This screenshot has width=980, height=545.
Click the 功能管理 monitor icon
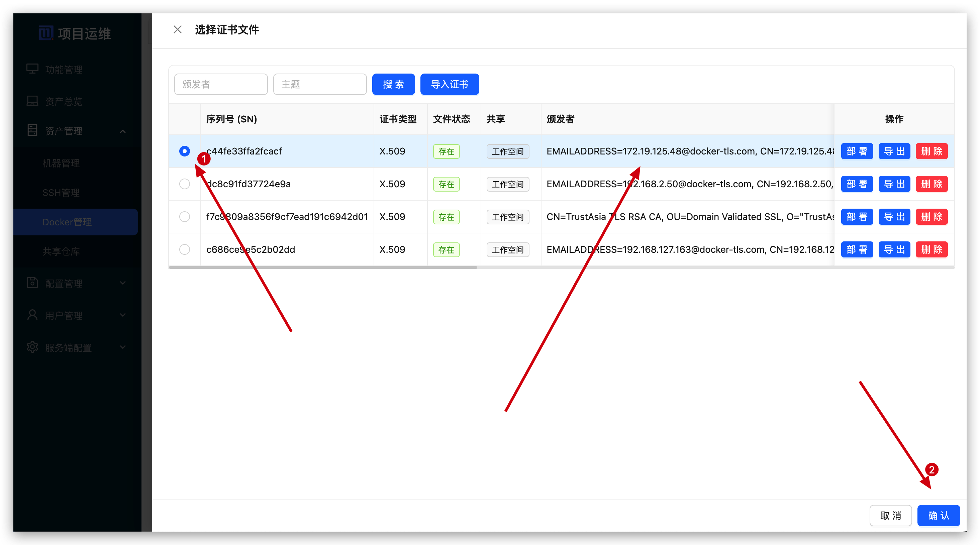(x=32, y=69)
